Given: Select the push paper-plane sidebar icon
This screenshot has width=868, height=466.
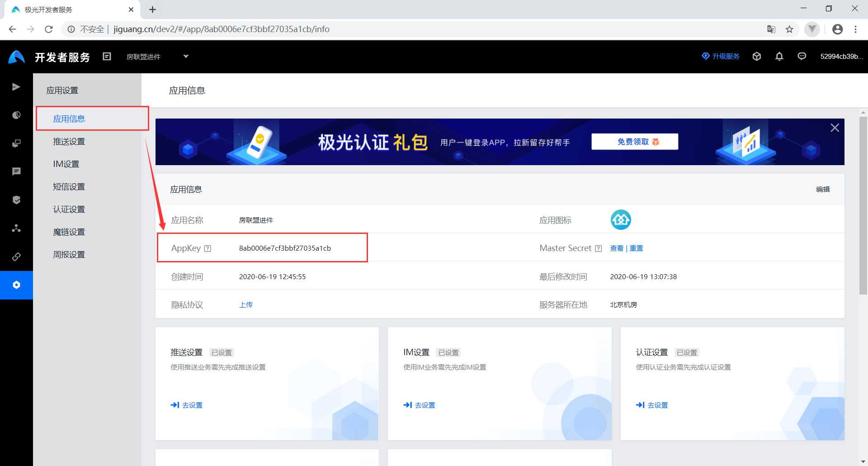Looking at the screenshot, I should click(16, 87).
